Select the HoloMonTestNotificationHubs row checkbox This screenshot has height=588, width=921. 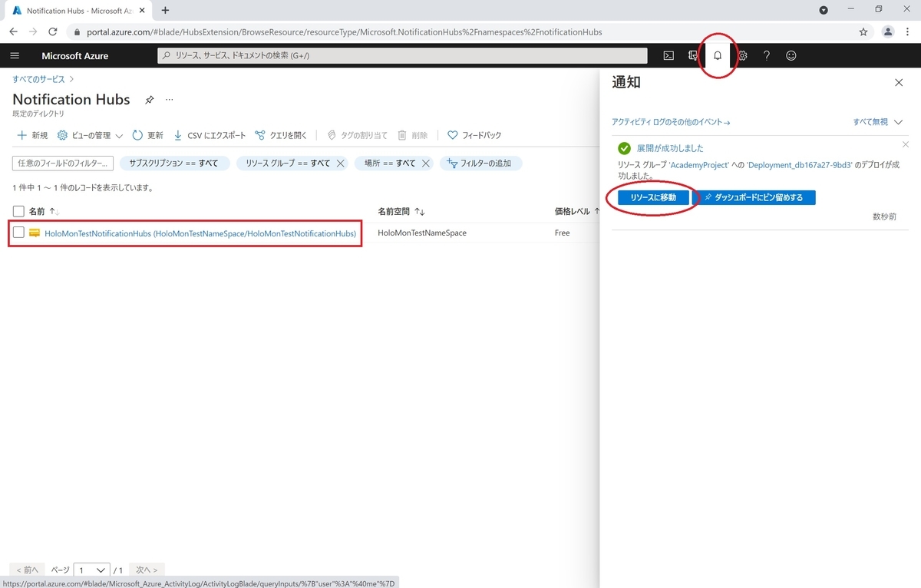point(18,233)
